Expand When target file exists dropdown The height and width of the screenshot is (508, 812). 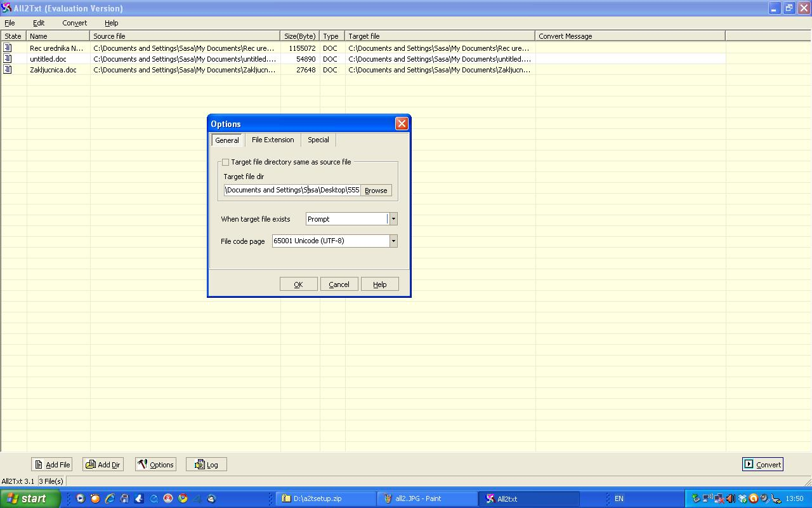(393, 219)
